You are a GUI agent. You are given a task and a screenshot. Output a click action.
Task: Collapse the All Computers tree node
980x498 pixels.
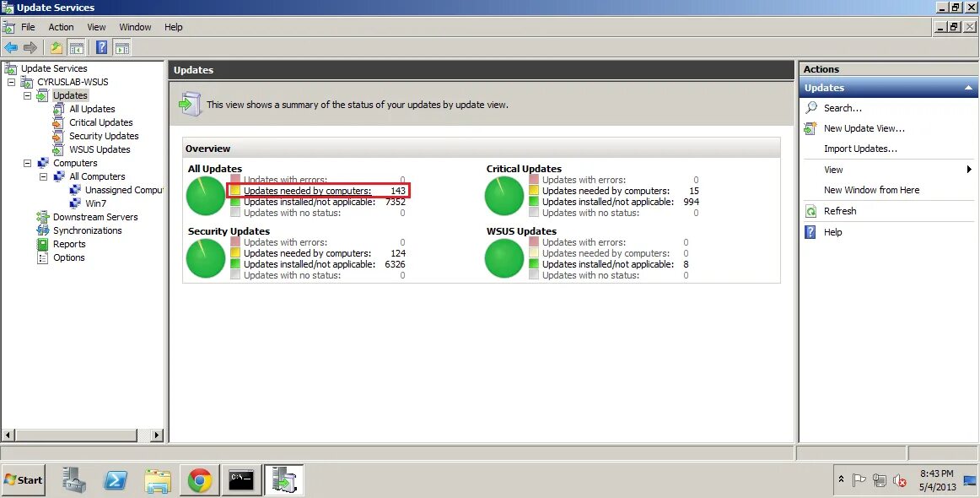pos(44,177)
